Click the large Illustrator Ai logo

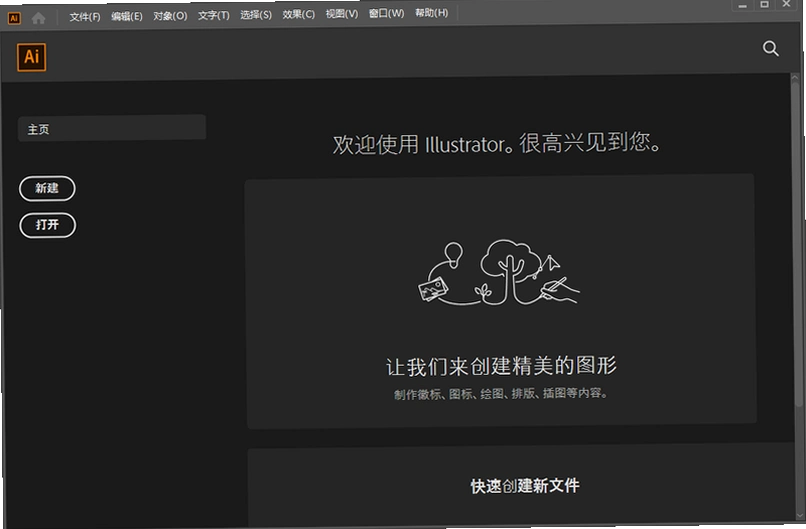tap(31, 57)
